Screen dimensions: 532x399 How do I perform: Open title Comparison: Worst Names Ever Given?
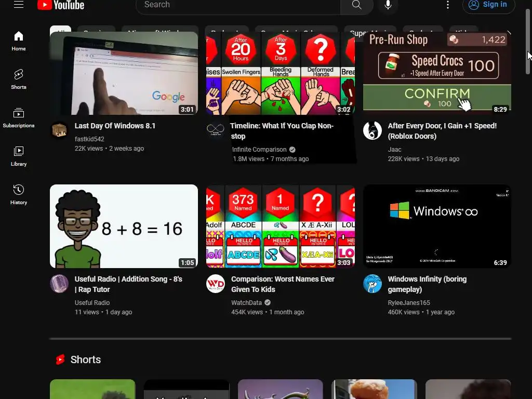[x=283, y=284]
